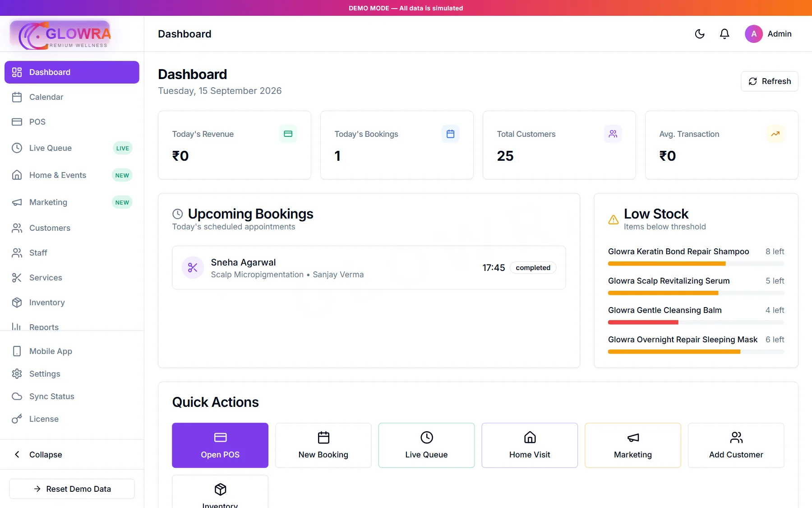Click the Sync Status cloud icon

(17, 396)
